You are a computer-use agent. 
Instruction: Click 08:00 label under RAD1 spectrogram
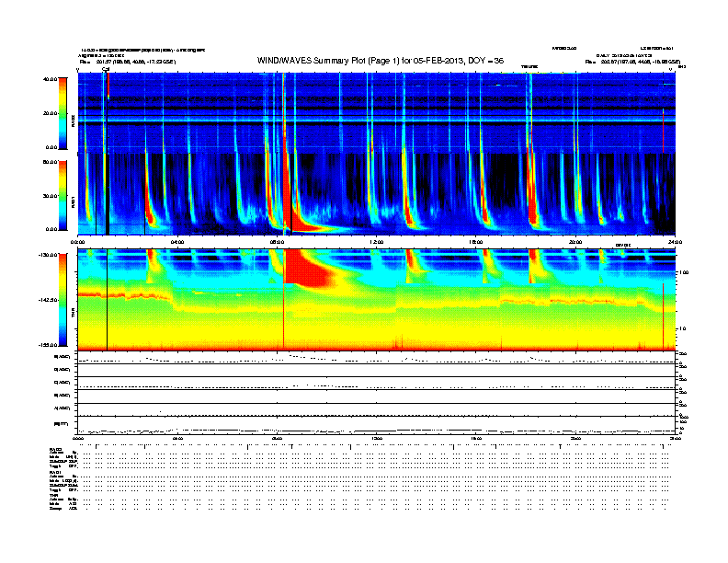click(277, 242)
